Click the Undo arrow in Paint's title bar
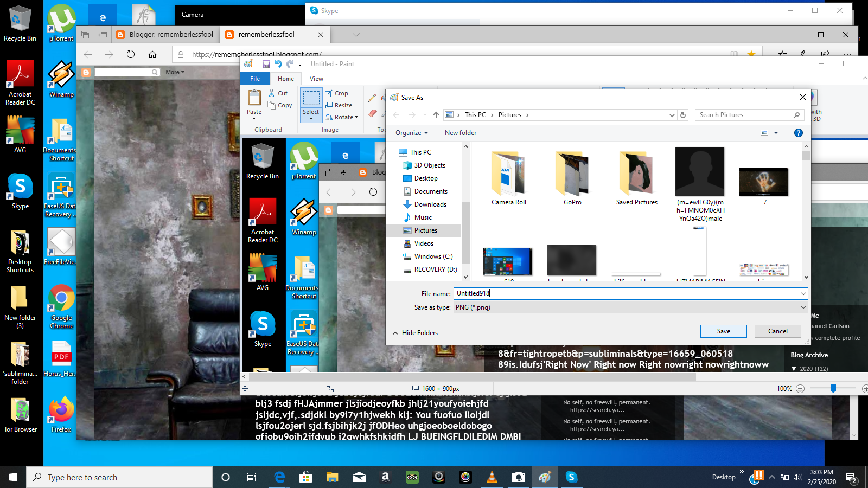Screen dimensions: 868x488 [278, 64]
